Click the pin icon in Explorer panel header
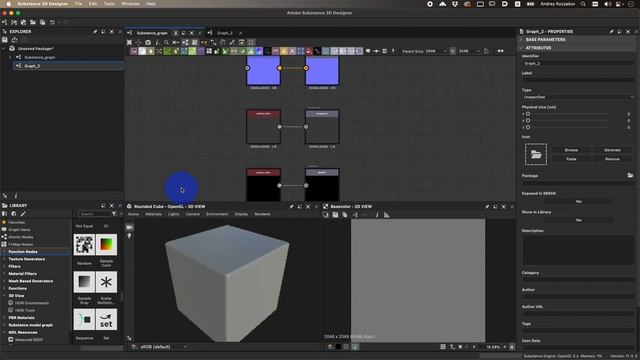Screen dimensions: 640x360 tap(95, 31)
